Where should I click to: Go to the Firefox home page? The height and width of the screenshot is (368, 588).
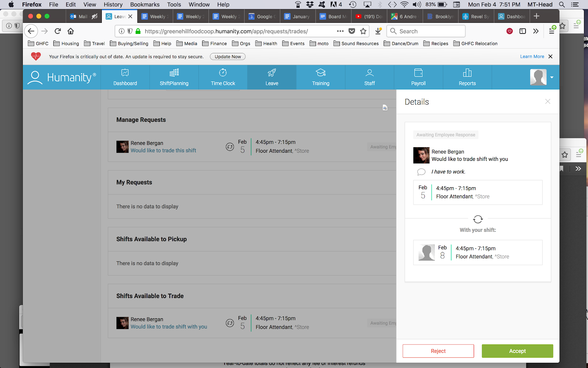click(71, 31)
